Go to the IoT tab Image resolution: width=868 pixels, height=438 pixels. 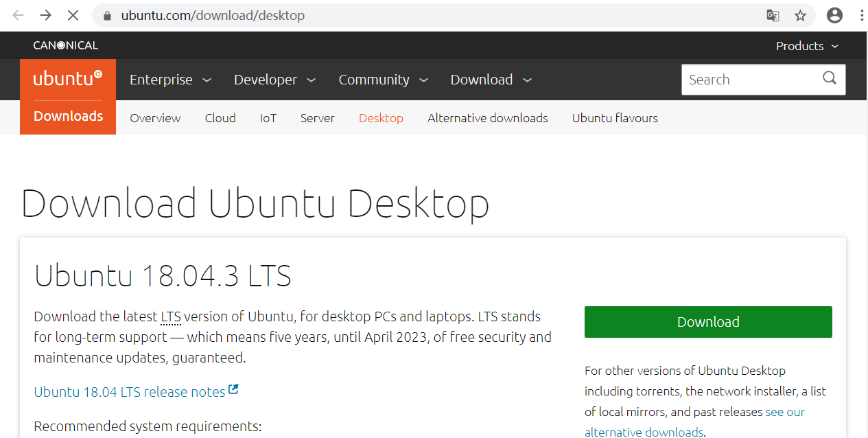coord(268,118)
